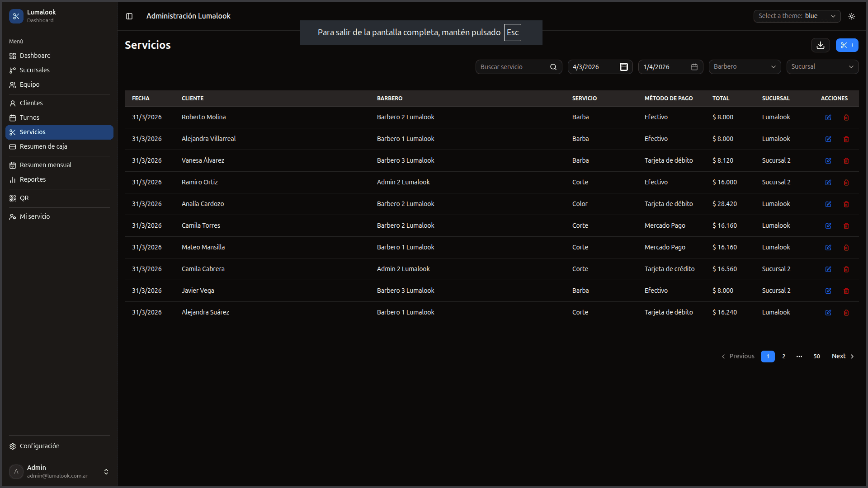The width and height of the screenshot is (868, 488).
Task: Open calendar picker for 1/4/2026 date
Action: point(694,67)
